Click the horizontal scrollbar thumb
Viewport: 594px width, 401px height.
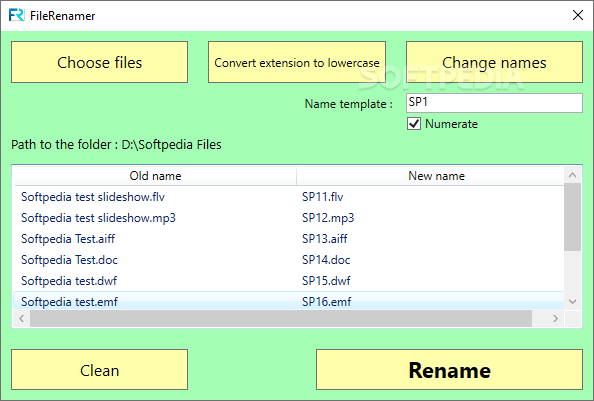click(x=281, y=318)
